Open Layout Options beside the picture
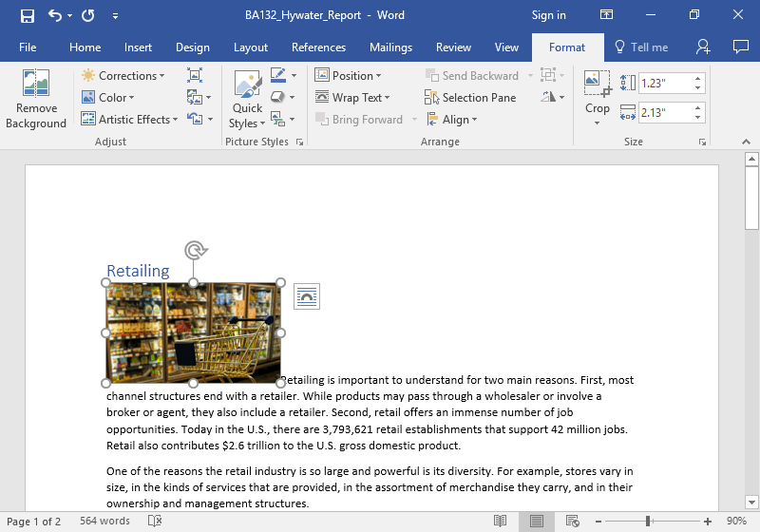The image size is (760, 532). click(307, 296)
